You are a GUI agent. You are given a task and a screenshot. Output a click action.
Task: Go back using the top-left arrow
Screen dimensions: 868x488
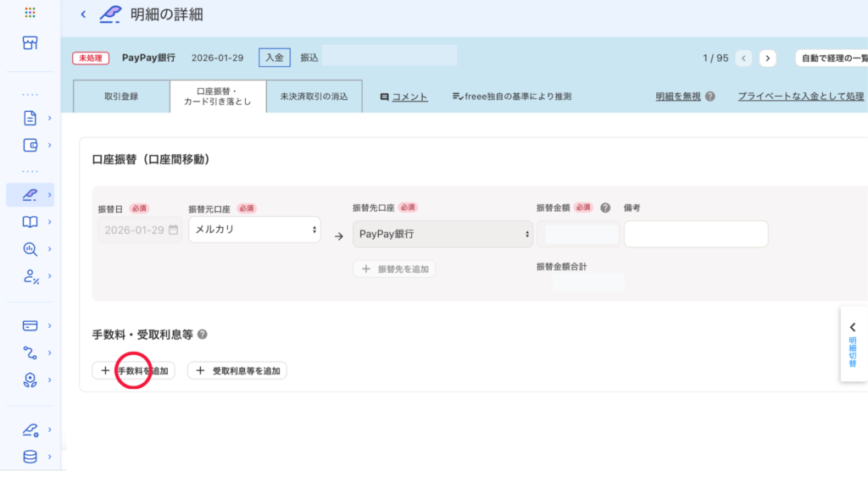click(x=83, y=14)
